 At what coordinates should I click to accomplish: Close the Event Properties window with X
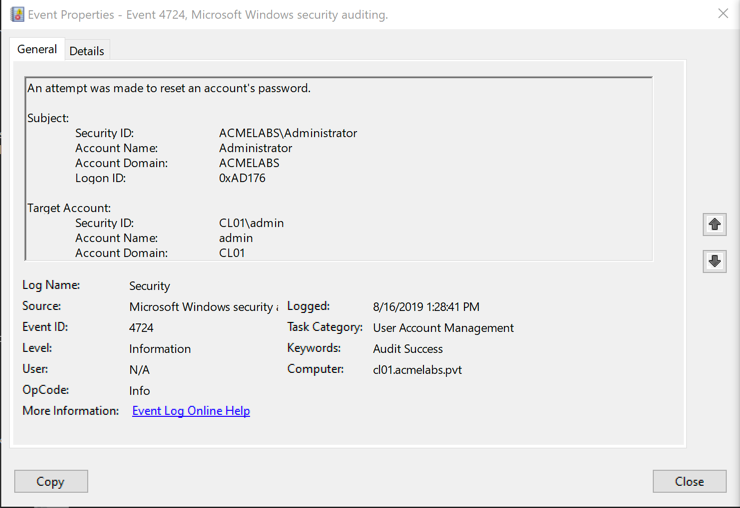pyautogui.click(x=722, y=14)
